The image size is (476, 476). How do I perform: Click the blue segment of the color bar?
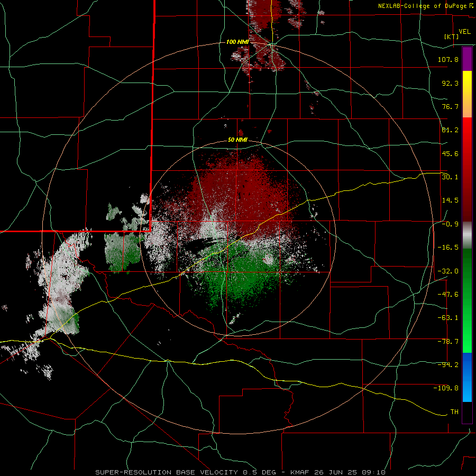click(x=467, y=377)
